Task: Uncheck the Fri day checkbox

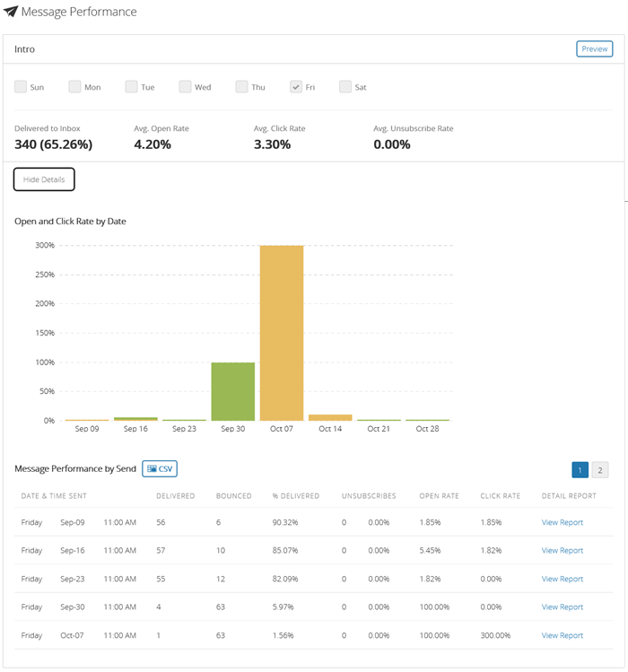Action: pos(296,87)
